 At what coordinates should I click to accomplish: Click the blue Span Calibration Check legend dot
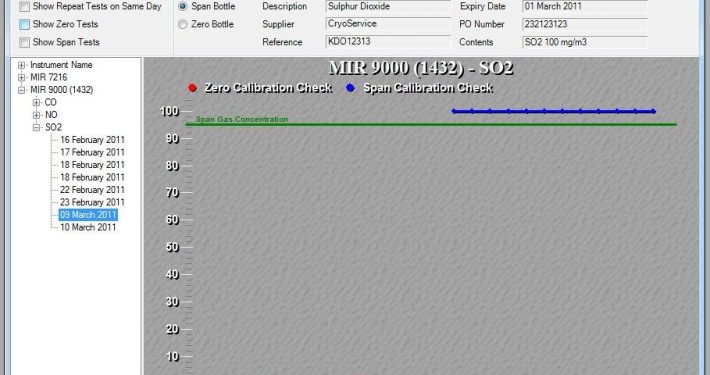pos(350,88)
